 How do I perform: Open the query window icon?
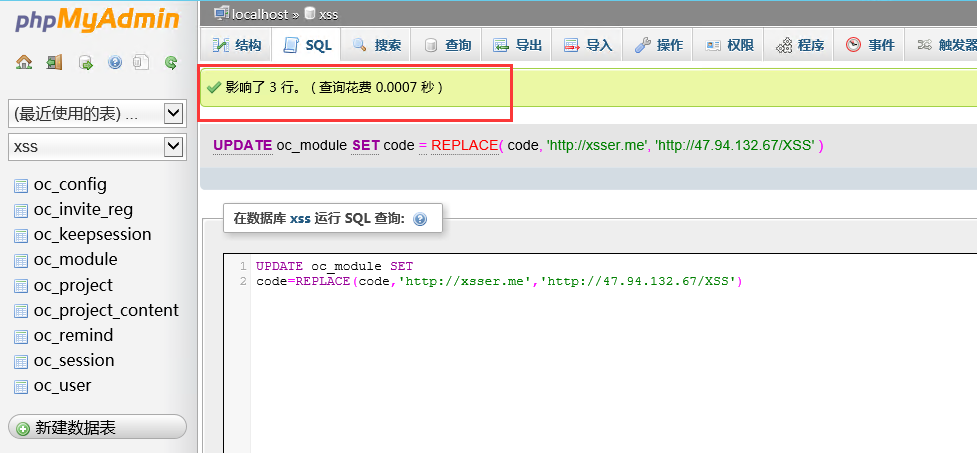click(85, 62)
